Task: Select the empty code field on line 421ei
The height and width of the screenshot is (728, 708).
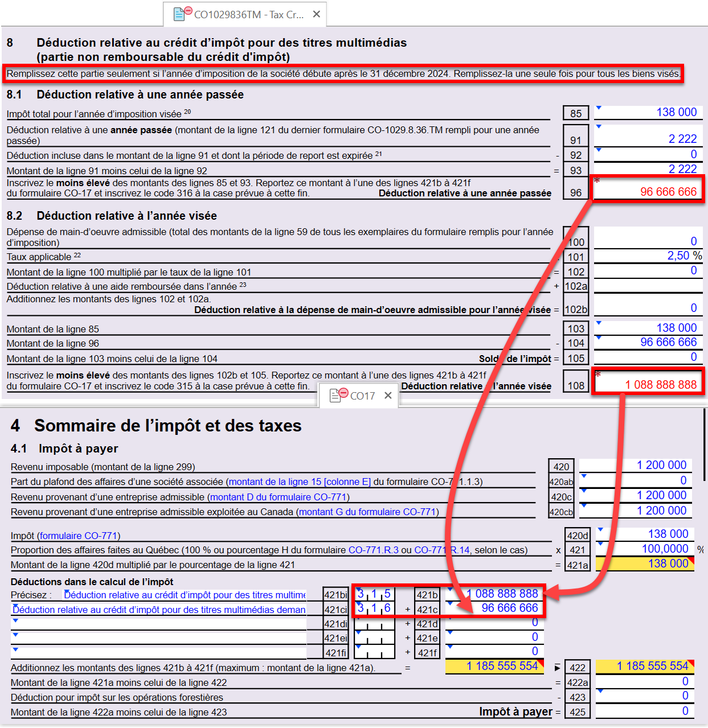Action: (x=374, y=638)
